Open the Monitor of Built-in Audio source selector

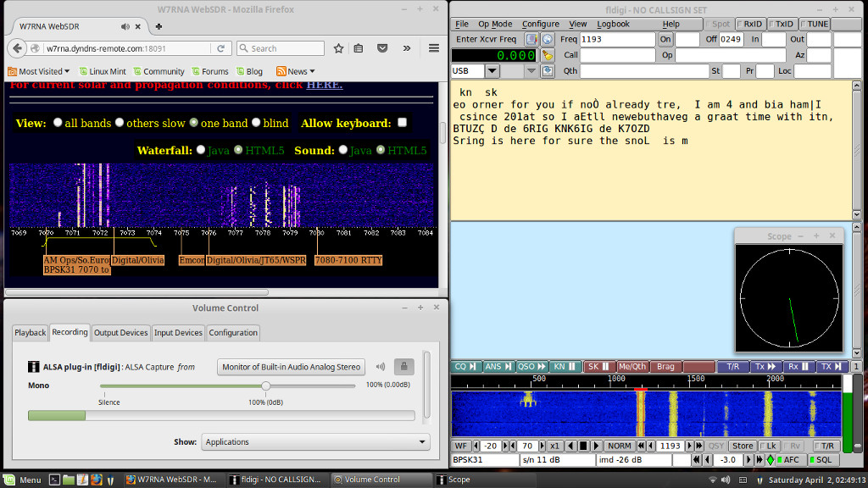pyautogui.click(x=292, y=367)
